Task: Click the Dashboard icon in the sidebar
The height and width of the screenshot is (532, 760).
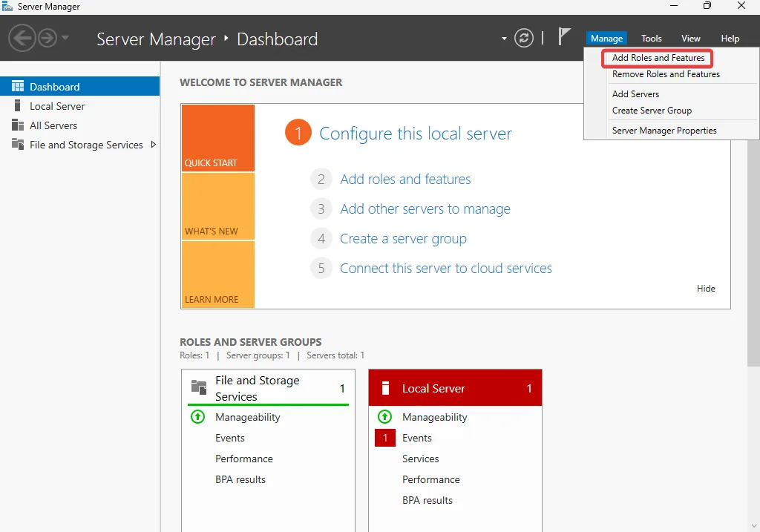Action: tap(16, 86)
